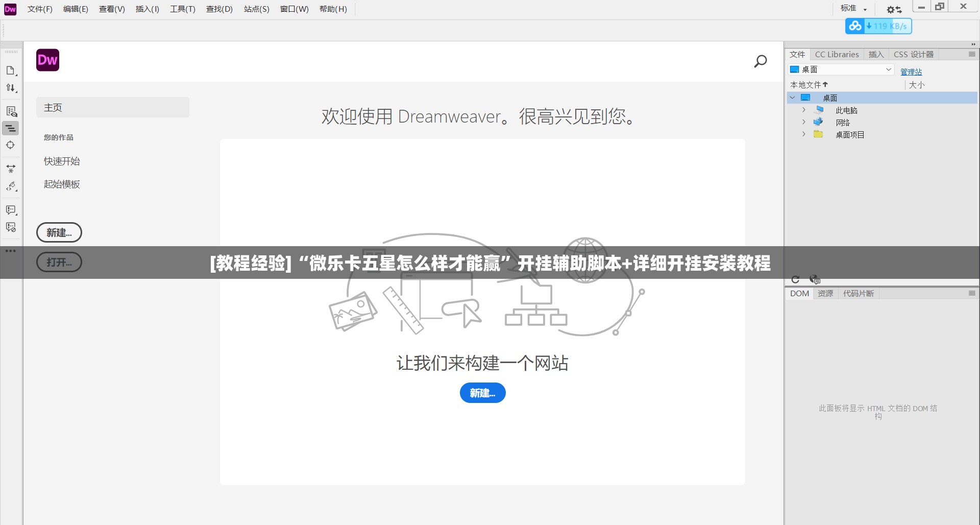This screenshot has height=525, width=980.
Task: Click the 管理站 link
Action: pos(911,71)
